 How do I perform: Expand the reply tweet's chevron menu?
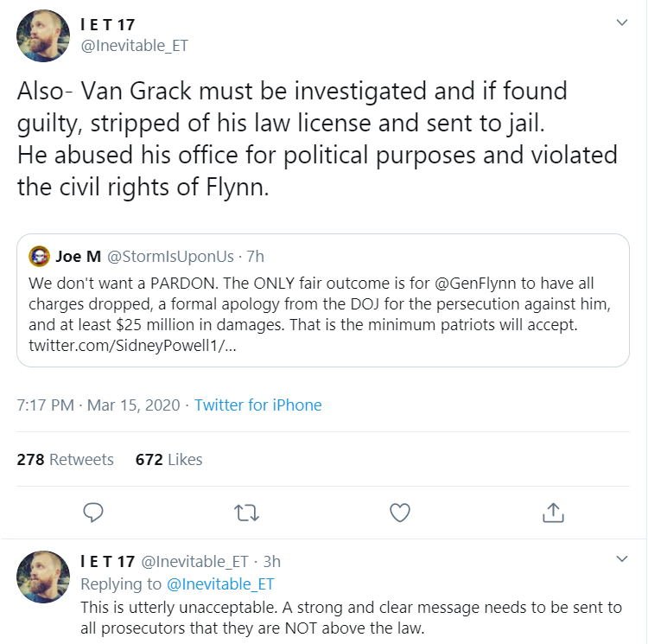(x=621, y=559)
